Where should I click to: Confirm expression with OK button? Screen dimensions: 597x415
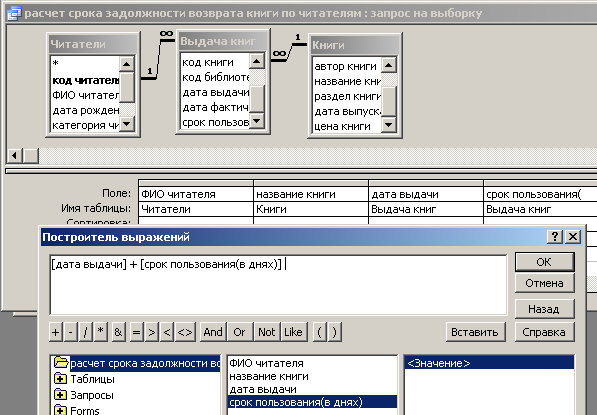pos(544,262)
